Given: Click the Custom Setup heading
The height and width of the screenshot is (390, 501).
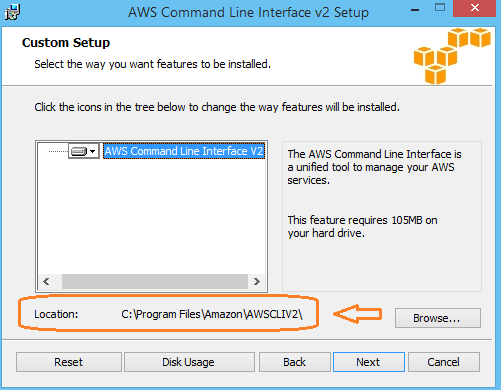Looking at the screenshot, I should [x=66, y=43].
